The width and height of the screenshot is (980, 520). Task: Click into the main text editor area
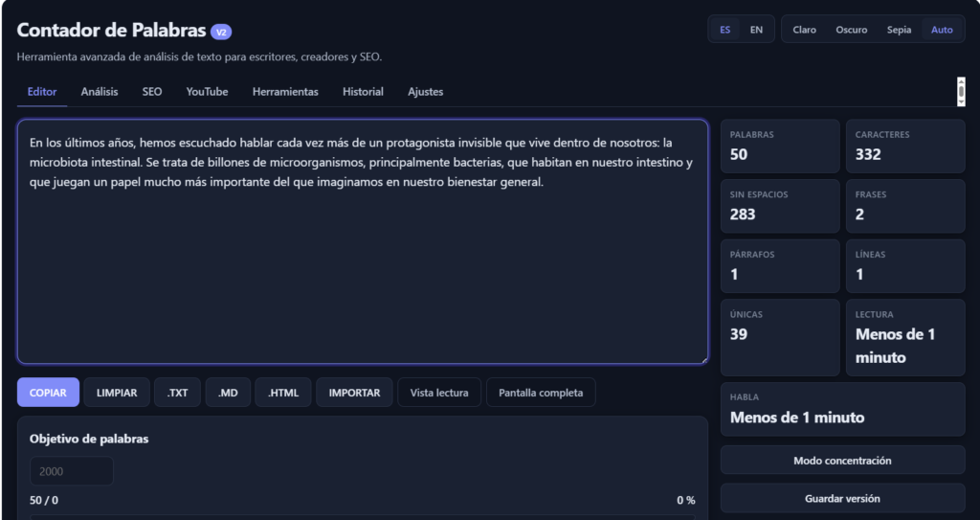click(x=363, y=241)
